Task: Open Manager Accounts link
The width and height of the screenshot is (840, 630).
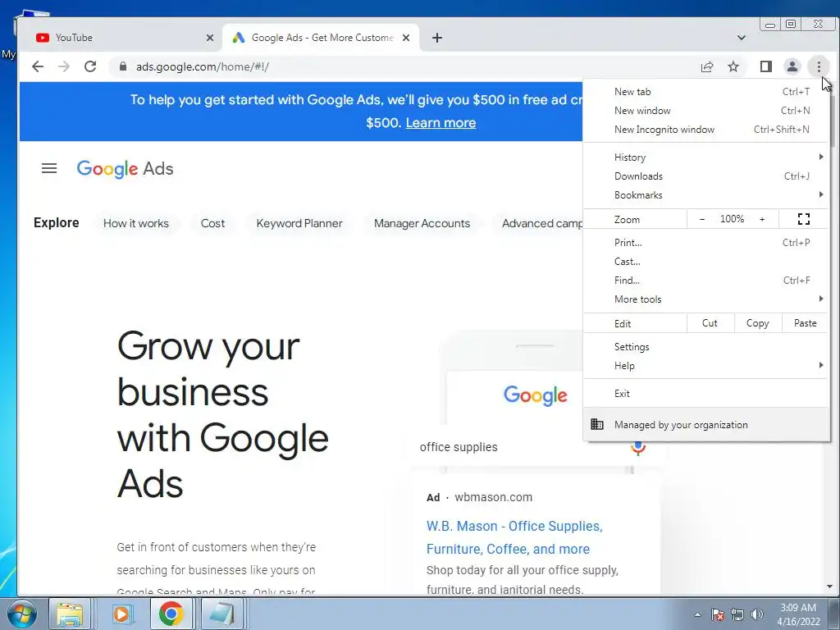Action: click(422, 223)
